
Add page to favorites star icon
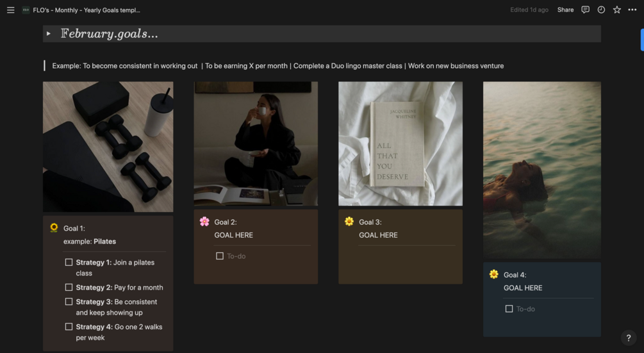click(616, 10)
